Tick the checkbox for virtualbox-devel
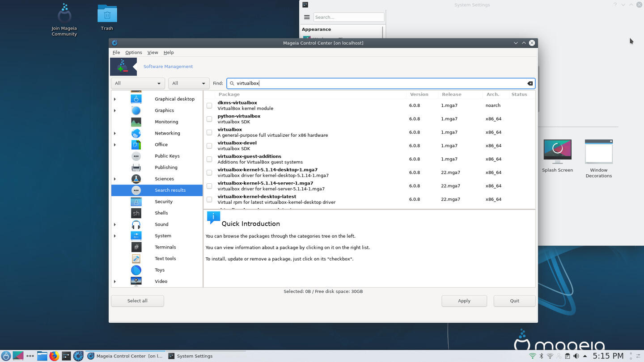This screenshot has width=644, height=362. pos(209,146)
